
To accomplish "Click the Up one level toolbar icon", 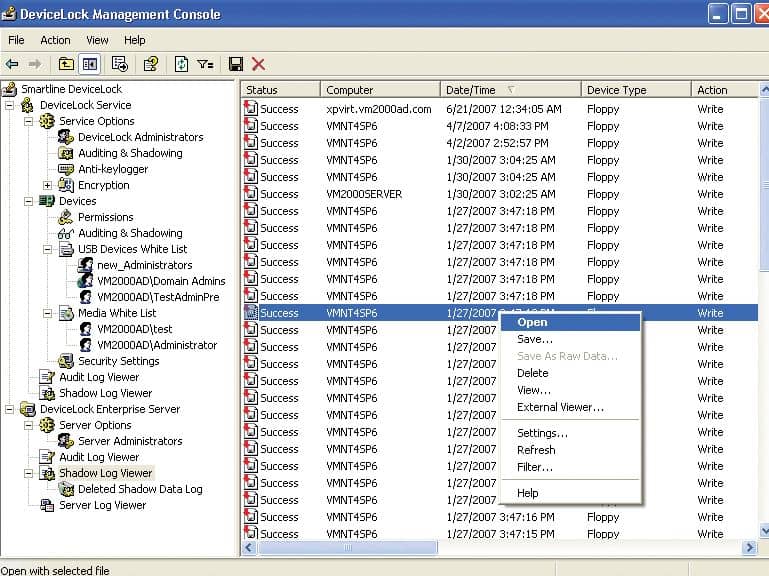I will point(66,64).
